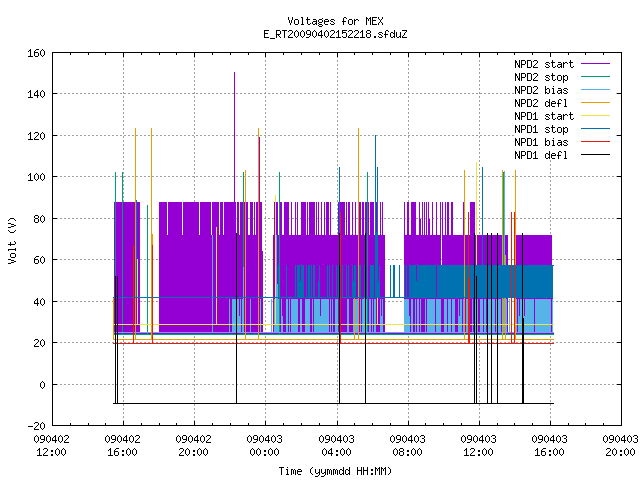The width and height of the screenshot is (640, 480).
Task: Select the file name E_RT20090402152218.sfduZ
Action: pos(335,34)
